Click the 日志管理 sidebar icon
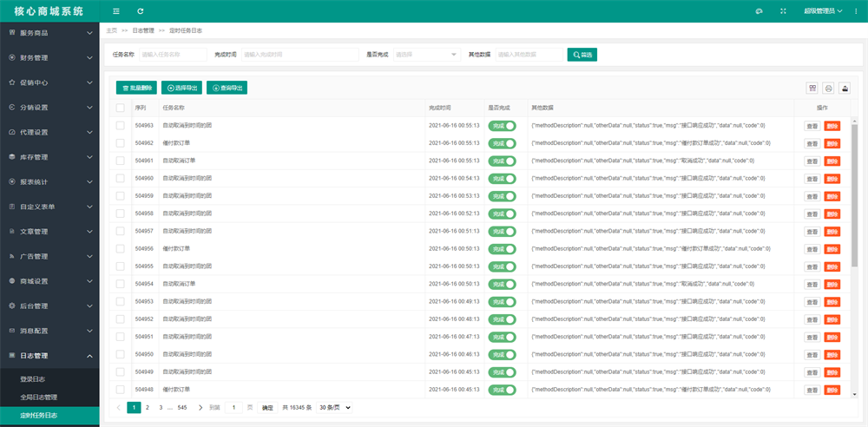This screenshot has width=868, height=427. point(11,356)
